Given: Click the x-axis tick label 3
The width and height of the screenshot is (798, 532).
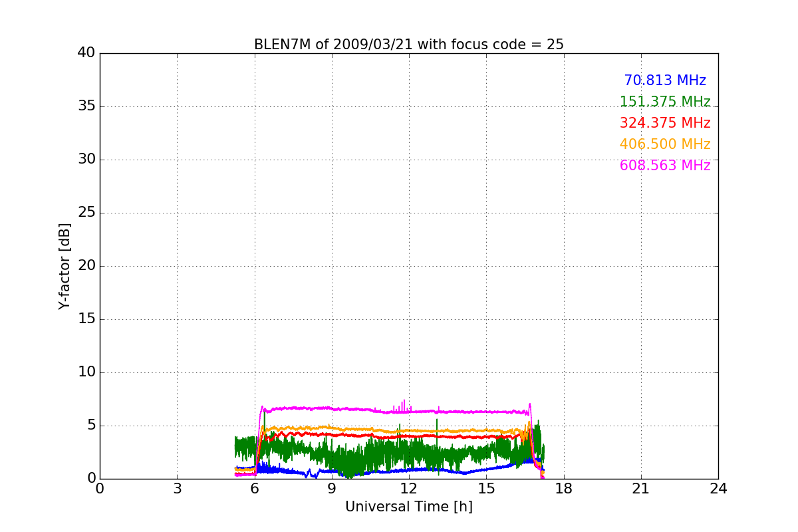Looking at the screenshot, I should (177, 489).
